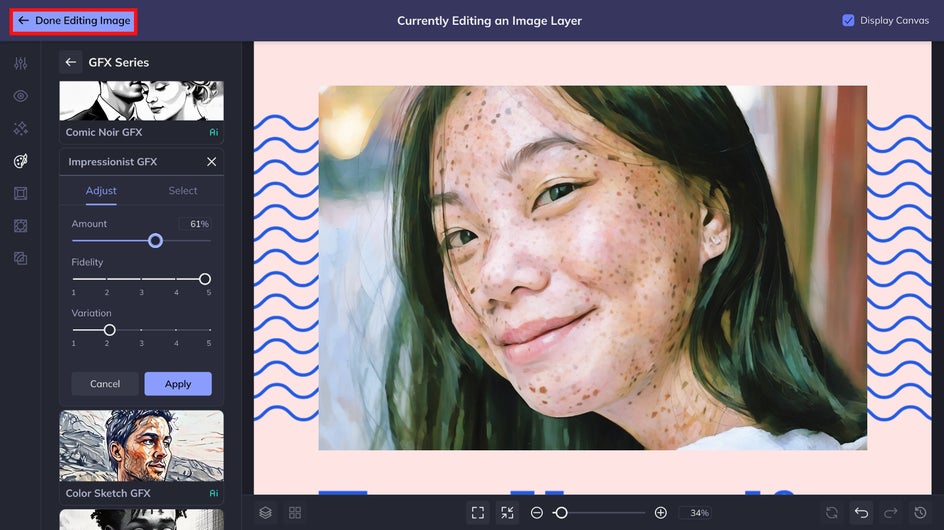Open the Textures sidebar icon

tap(20, 258)
